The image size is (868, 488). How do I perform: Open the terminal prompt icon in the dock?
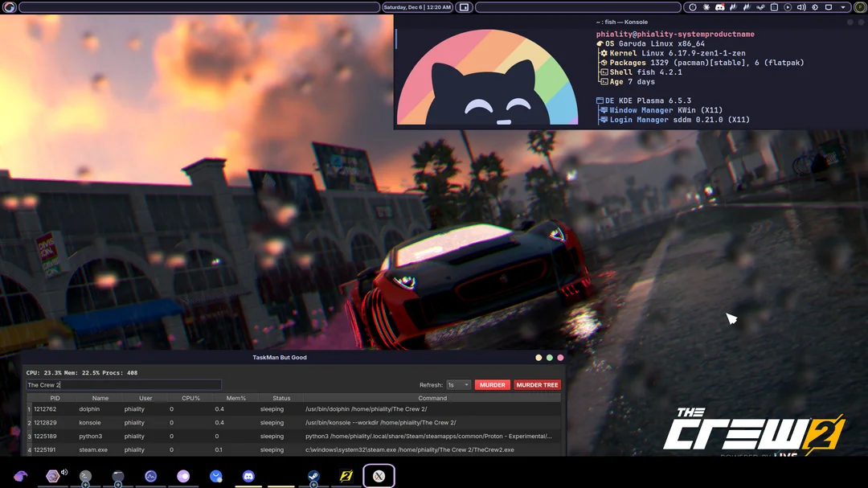click(85, 477)
